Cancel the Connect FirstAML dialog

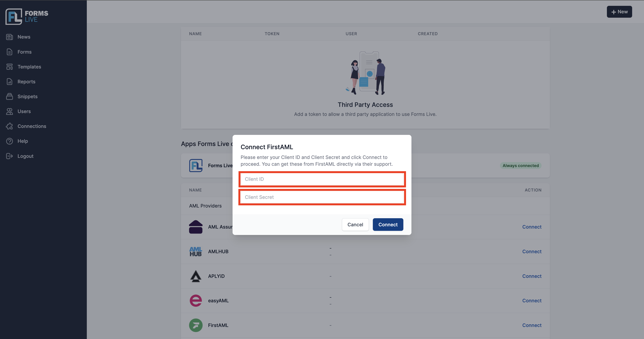(355, 225)
